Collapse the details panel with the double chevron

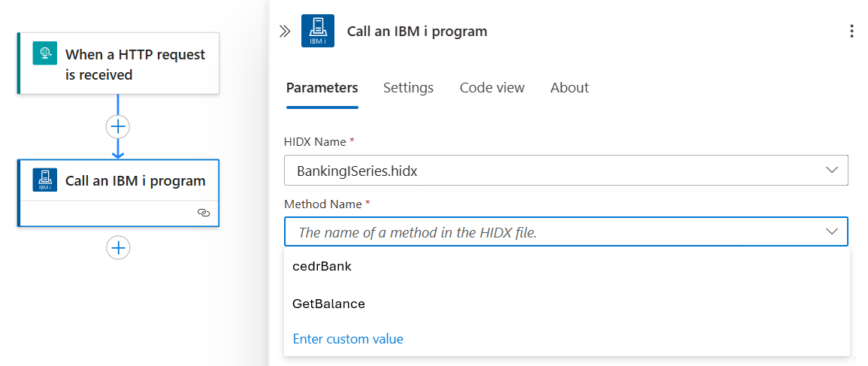(x=285, y=32)
